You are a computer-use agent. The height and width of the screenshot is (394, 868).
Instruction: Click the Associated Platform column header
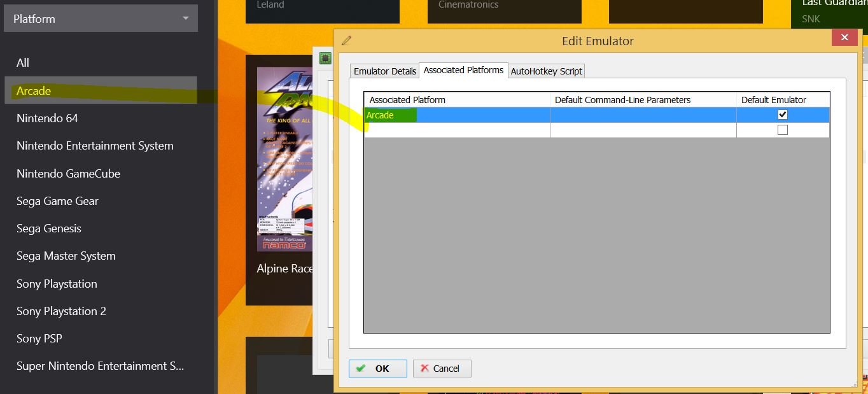point(457,100)
